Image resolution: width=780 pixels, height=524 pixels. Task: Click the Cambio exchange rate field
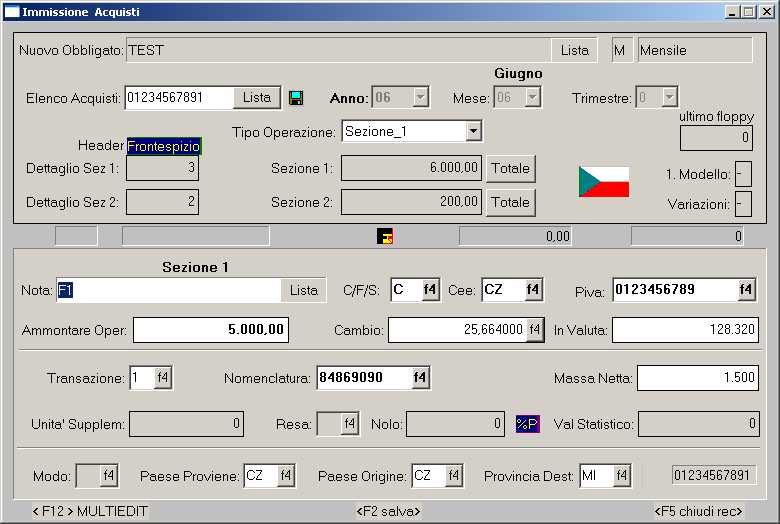(457, 329)
